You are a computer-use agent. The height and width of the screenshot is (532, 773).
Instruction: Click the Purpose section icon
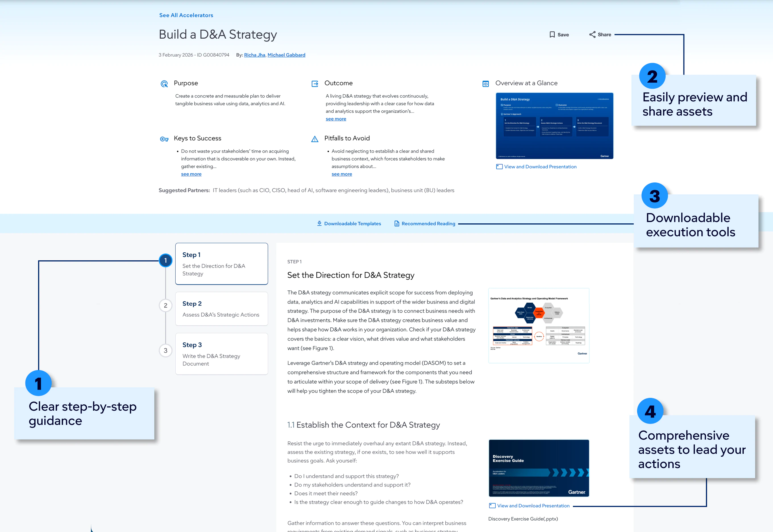164,84
